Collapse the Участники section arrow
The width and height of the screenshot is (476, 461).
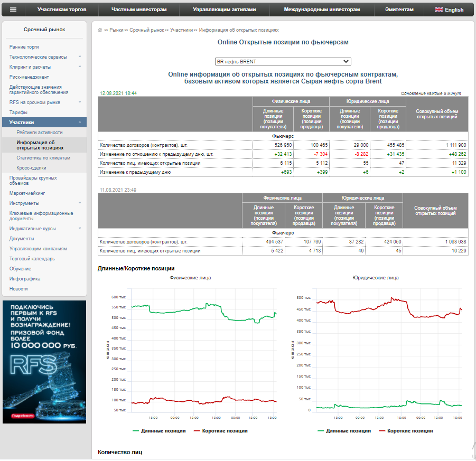click(80, 123)
